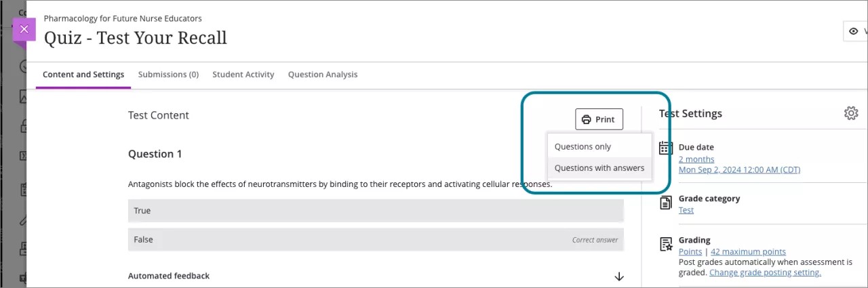Select the True answer option
868x288 pixels.
[x=375, y=211]
